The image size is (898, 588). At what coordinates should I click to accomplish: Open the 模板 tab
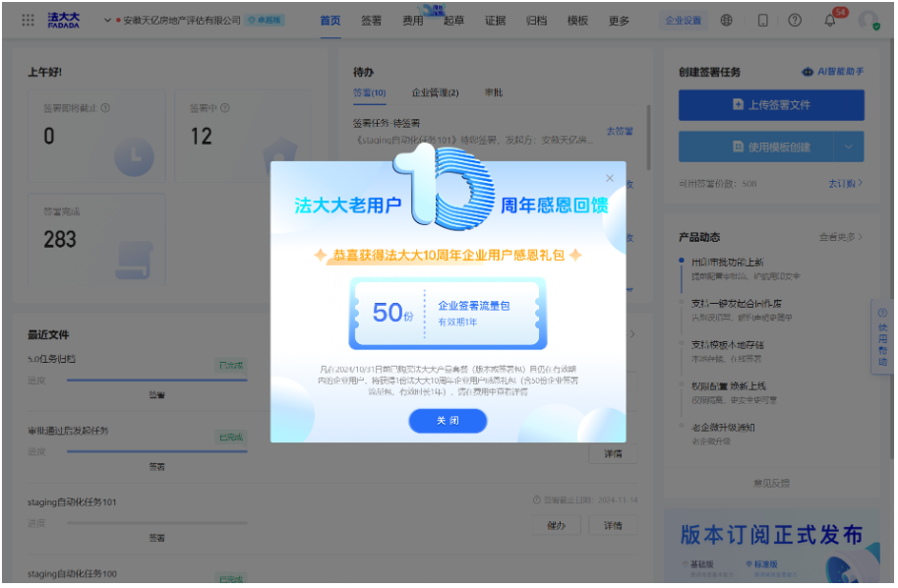578,21
